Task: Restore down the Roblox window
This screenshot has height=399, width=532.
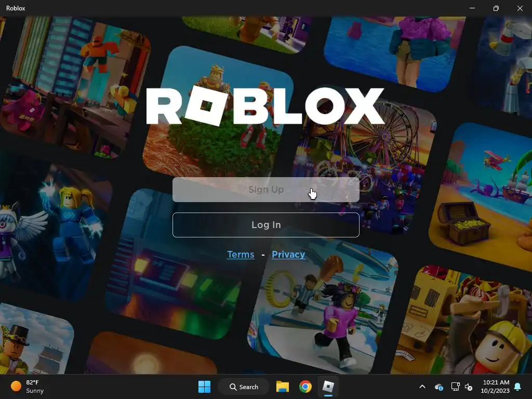Action: click(496, 8)
